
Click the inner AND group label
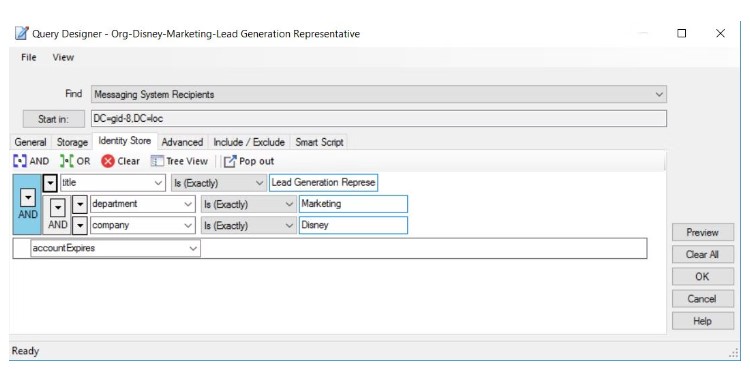[x=57, y=224]
